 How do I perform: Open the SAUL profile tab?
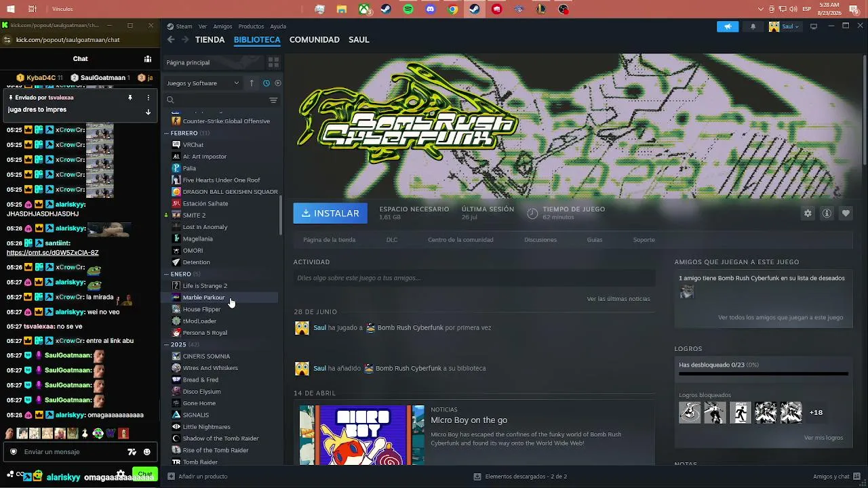[359, 40]
